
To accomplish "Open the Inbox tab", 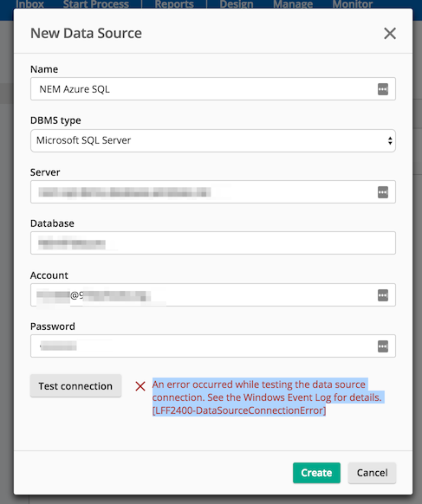I will pyautogui.click(x=29, y=4).
